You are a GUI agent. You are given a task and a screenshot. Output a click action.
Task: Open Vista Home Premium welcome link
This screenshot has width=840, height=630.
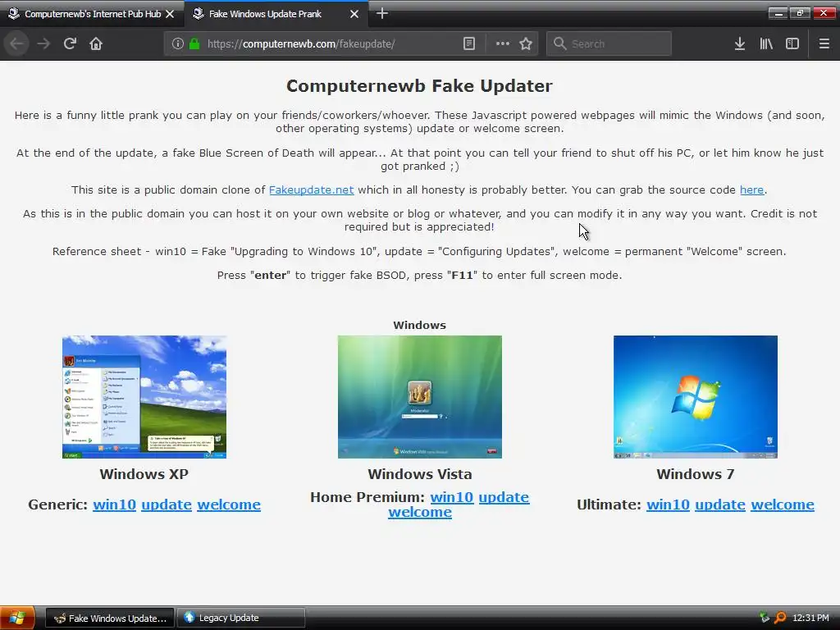coord(420,512)
